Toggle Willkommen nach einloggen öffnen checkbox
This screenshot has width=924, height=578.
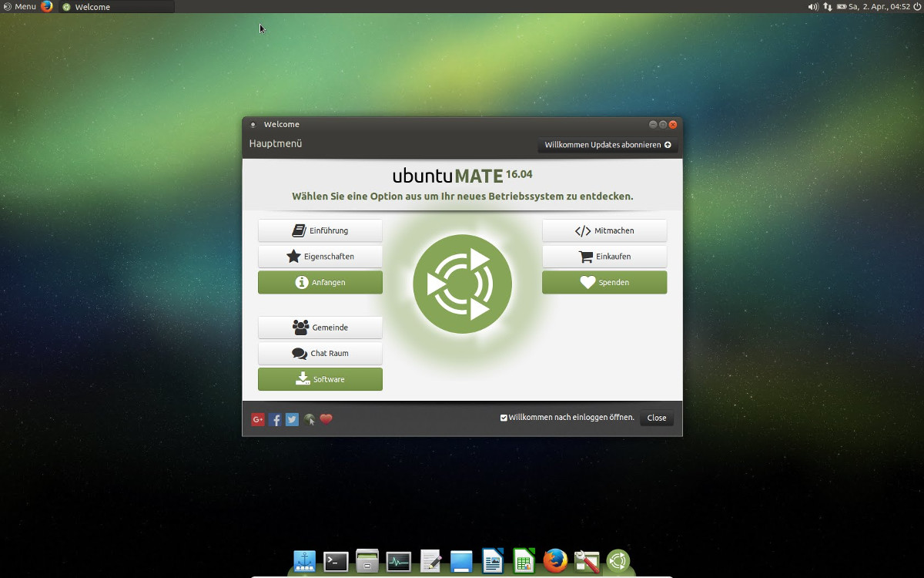(504, 418)
